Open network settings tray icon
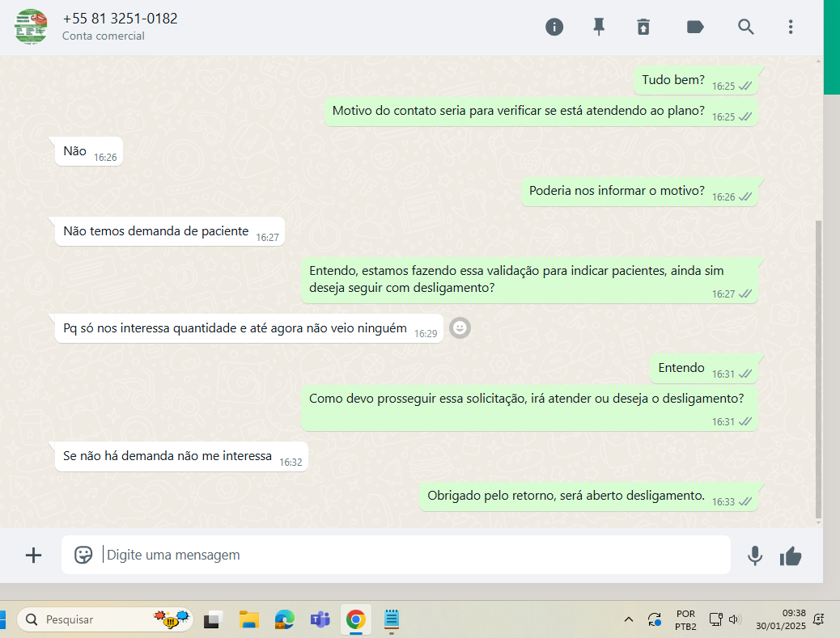Image resolution: width=840 pixels, height=638 pixels. 715,619
